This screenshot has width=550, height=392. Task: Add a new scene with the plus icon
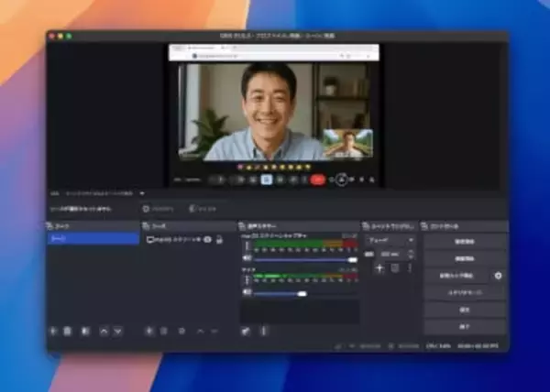(53, 331)
